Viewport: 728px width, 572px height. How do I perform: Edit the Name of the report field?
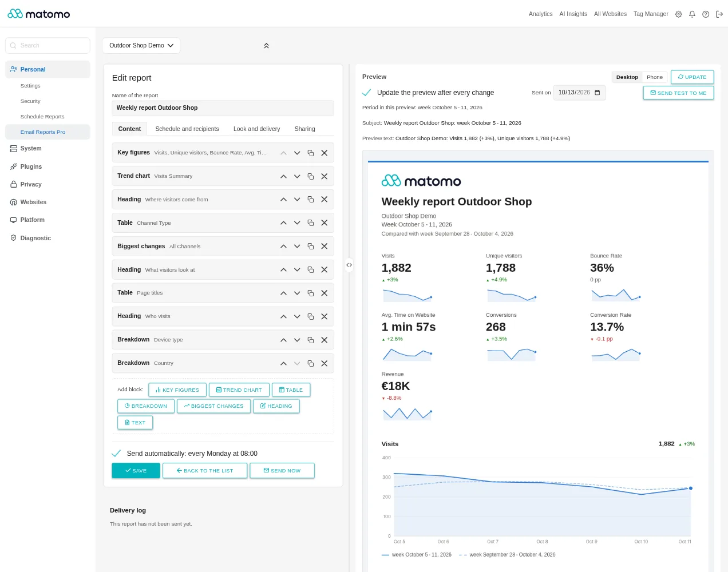tap(223, 108)
